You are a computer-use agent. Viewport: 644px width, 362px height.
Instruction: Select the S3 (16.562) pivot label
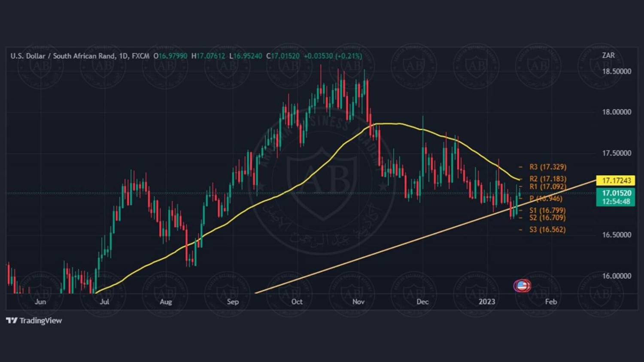coord(547,229)
